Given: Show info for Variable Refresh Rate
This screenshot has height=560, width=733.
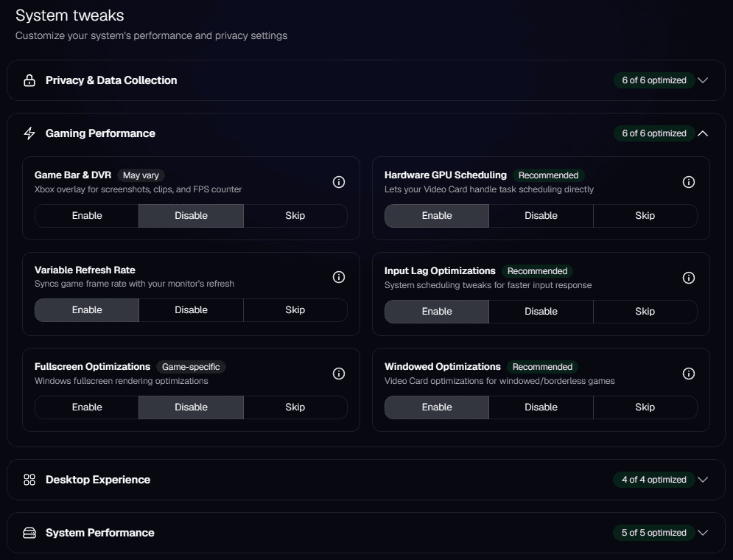Looking at the screenshot, I should (x=339, y=277).
